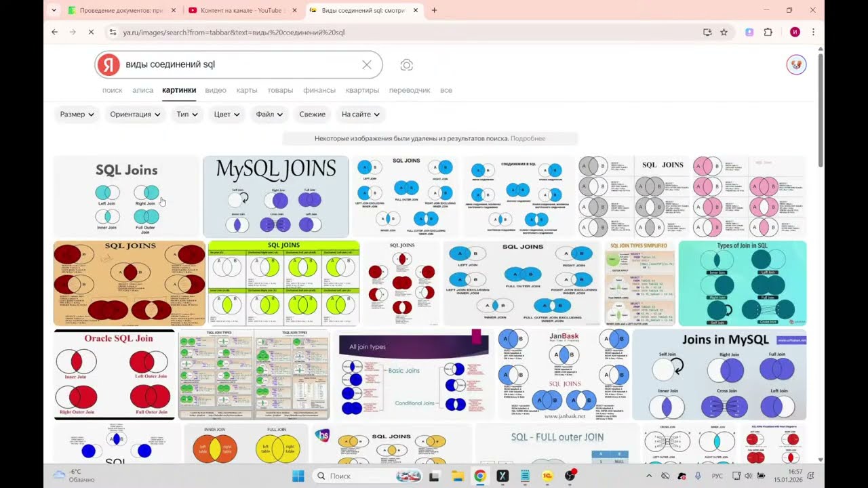Open the X application icon in taskbar
Screen dimensions: 868x488
[502, 476]
